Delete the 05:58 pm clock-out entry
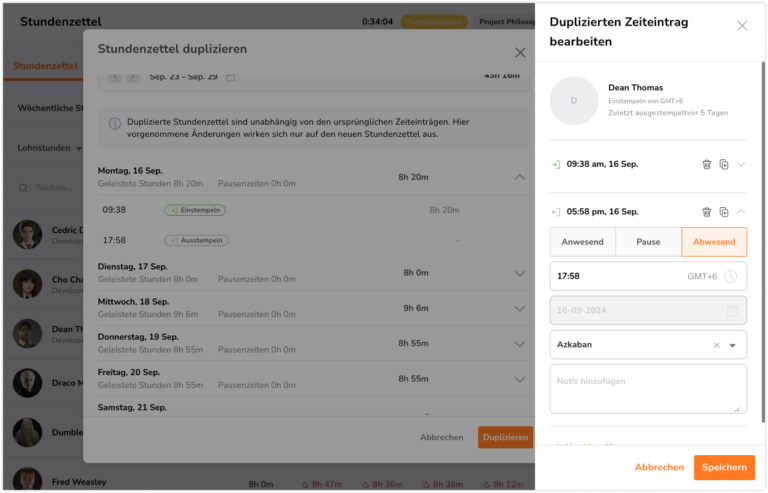This screenshot has height=493, width=768. pos(706,212)
